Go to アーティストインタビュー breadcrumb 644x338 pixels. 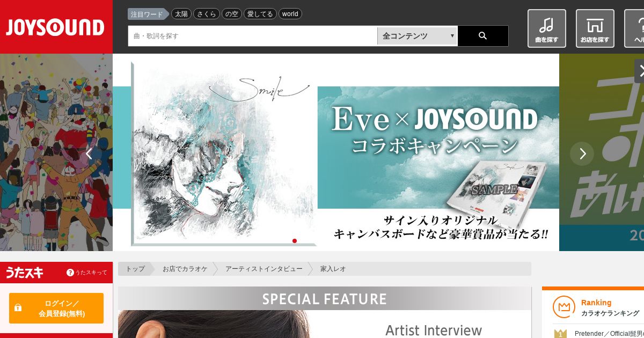pyautogui.click(x=264, y=269)
